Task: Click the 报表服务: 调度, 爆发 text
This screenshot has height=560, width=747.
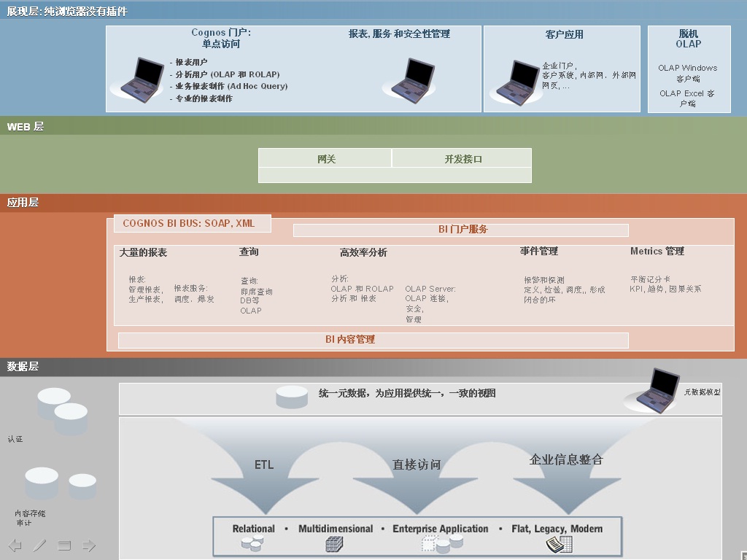Action: (x=194, y=294)
